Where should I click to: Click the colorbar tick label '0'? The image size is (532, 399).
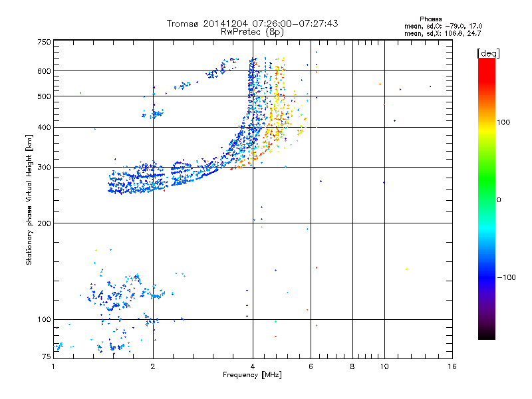499,200
